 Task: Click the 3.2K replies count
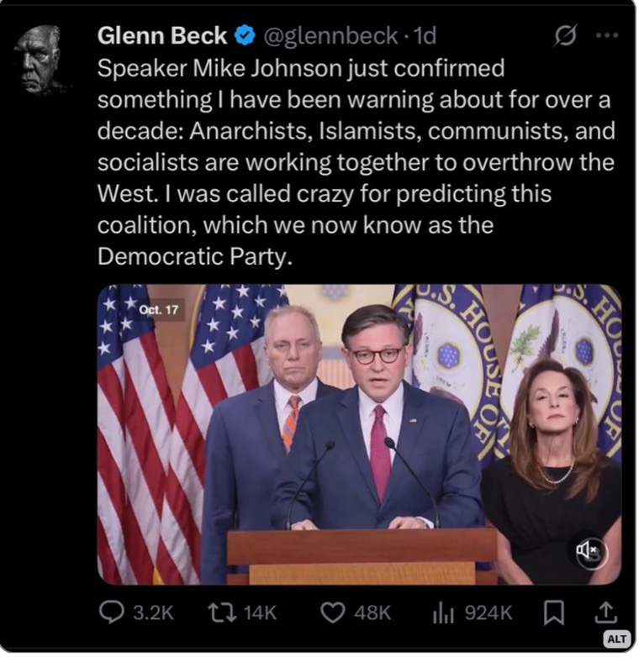[x=153, y=613]
